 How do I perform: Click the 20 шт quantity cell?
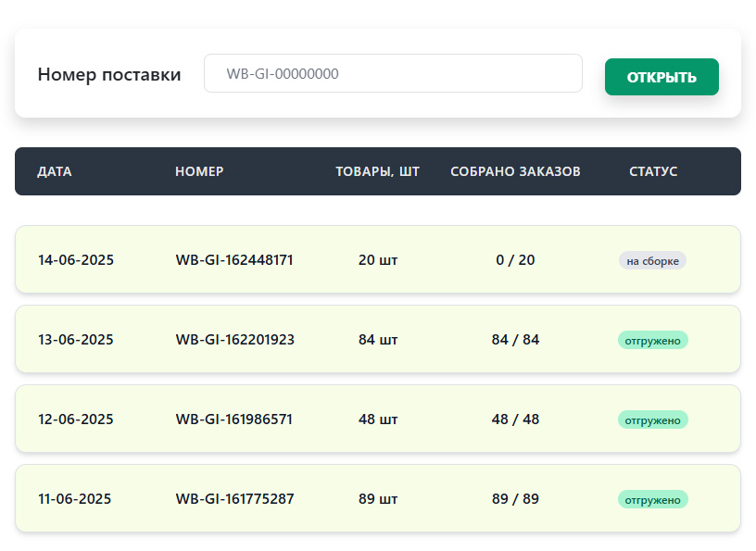pyautogui.click(x=378, y=260)
